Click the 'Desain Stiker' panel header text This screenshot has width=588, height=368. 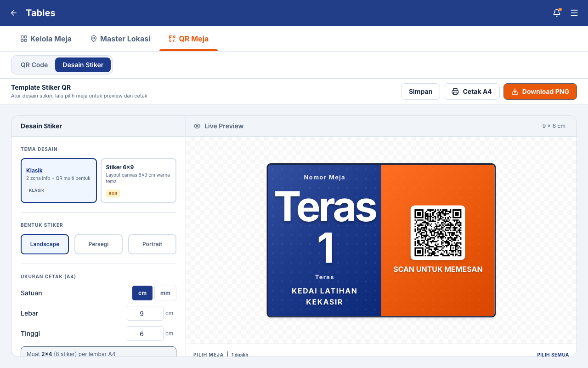coord(41,126)
